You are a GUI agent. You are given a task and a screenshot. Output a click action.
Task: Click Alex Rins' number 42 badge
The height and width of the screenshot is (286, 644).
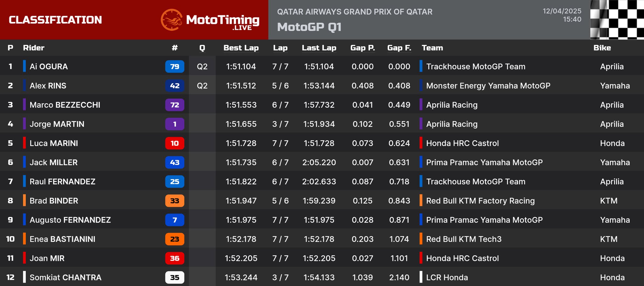175,86
